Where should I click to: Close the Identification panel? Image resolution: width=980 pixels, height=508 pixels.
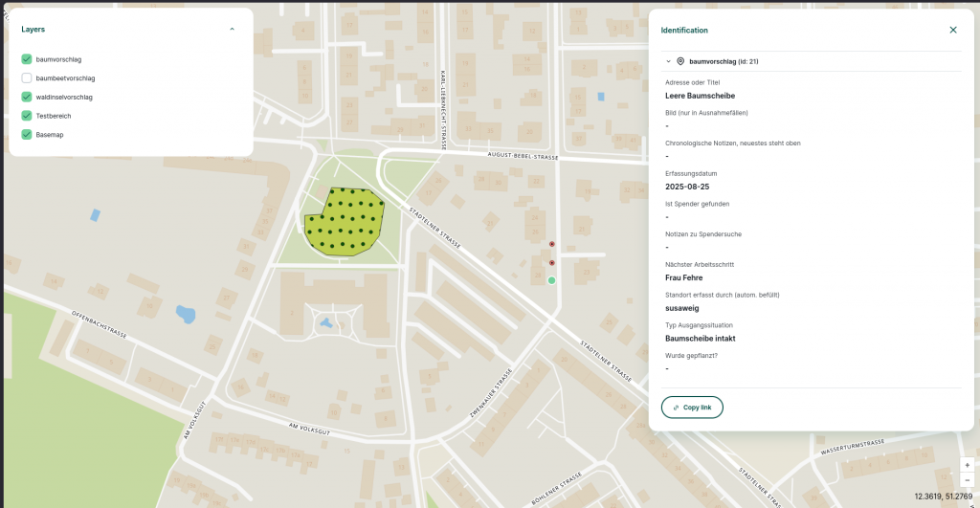(952, 30)
